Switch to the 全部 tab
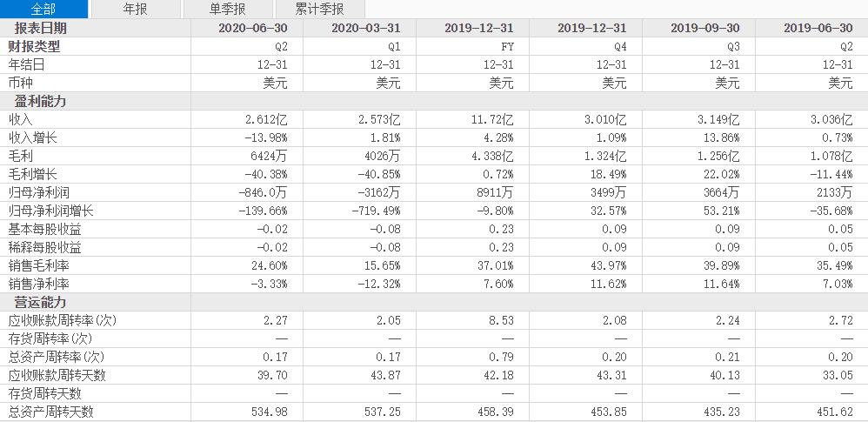The image size is (868, 422). [43, 9]
